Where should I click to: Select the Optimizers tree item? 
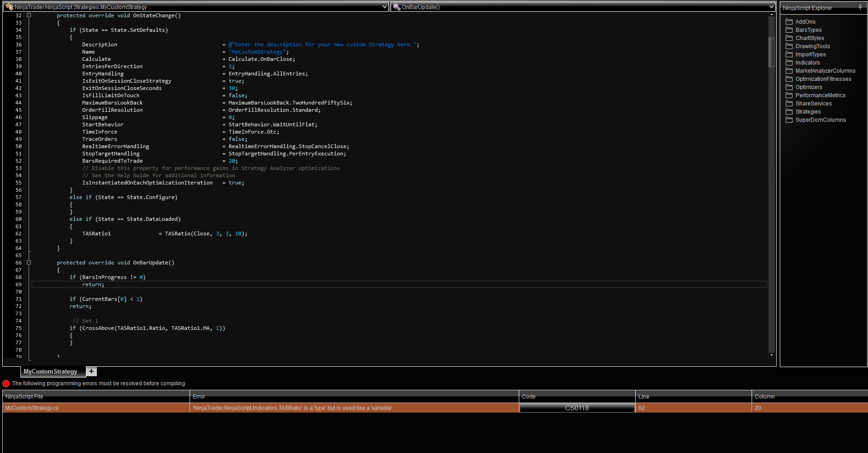pos(809,87)
